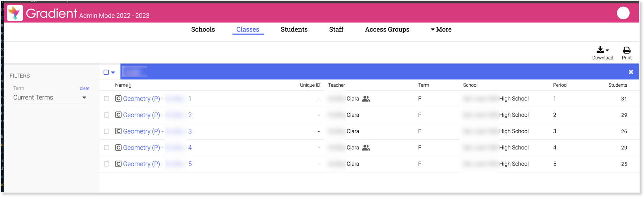The width and height of the screenshot is (644, 197).
Task: Click the Gradient logo icon
Action: [15, 13]
